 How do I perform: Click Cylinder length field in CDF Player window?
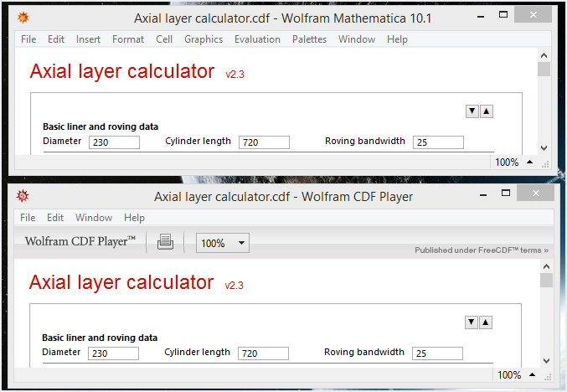coord(263,353)
